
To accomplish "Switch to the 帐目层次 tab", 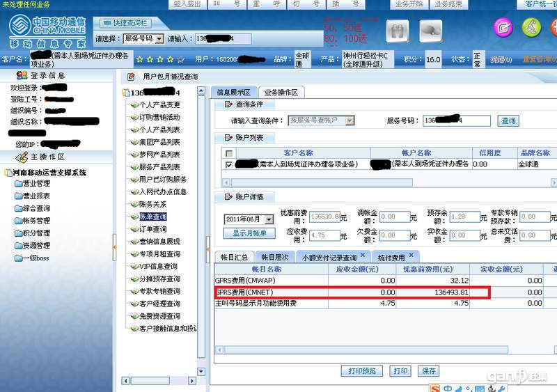I will tap(275, 258).
